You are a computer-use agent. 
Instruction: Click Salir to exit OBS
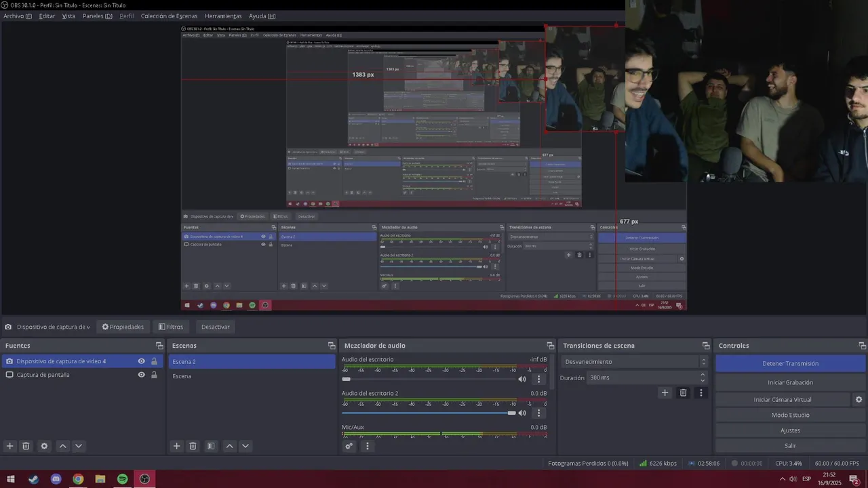pyautogui.click(x=790, y=446)
